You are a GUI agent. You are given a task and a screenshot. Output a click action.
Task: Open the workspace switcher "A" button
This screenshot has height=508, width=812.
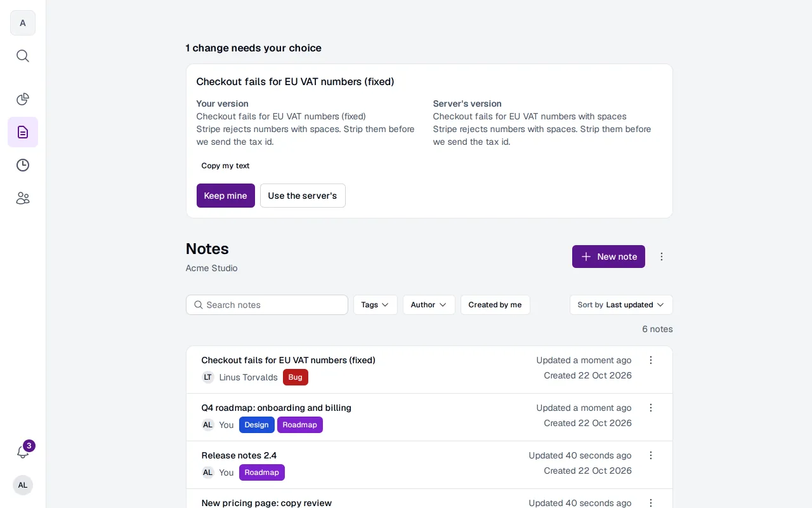coord(23,23)
